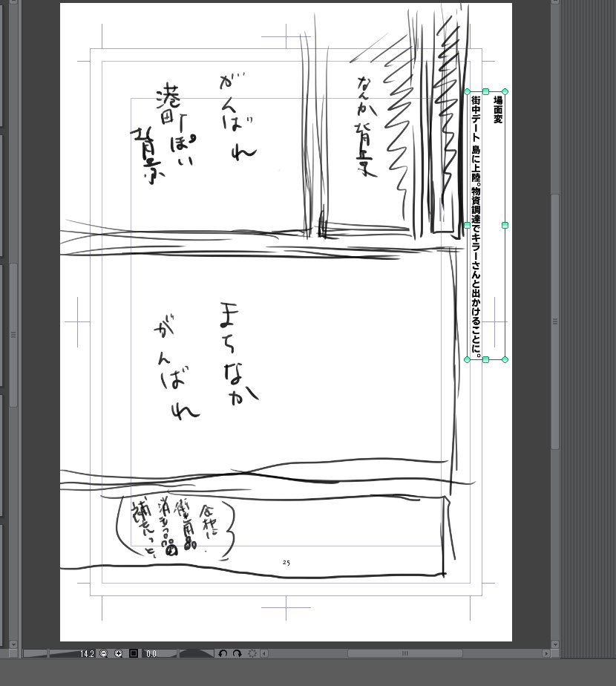Click the vertical text starting with '街中デート'
This screenshot has width=616, height=686.
tap(476, 226)
